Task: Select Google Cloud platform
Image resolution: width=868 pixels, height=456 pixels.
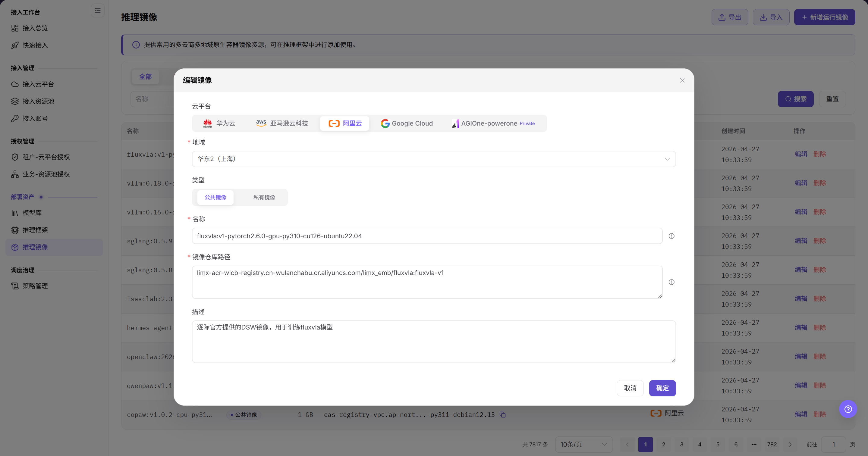Action: pyautogui.click(x=407, y=123)
